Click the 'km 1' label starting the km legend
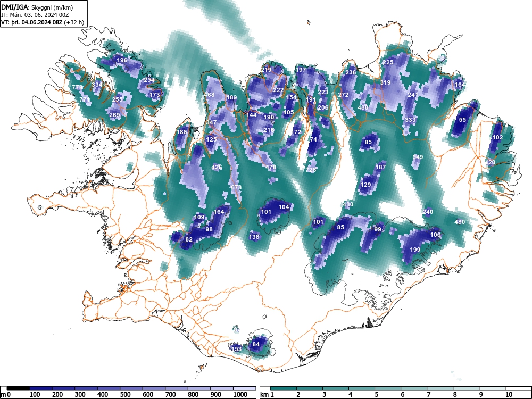This screenshot has width=532, height=399. [x=267, y=395]
